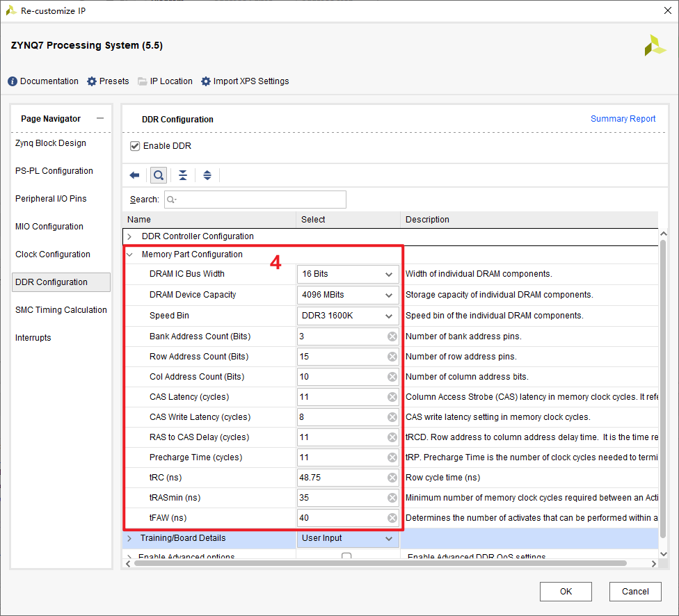The height and width of the screenshot is (616, 679).
Task: Expand Training/Board Details section
Action: [x=129, y=538]
